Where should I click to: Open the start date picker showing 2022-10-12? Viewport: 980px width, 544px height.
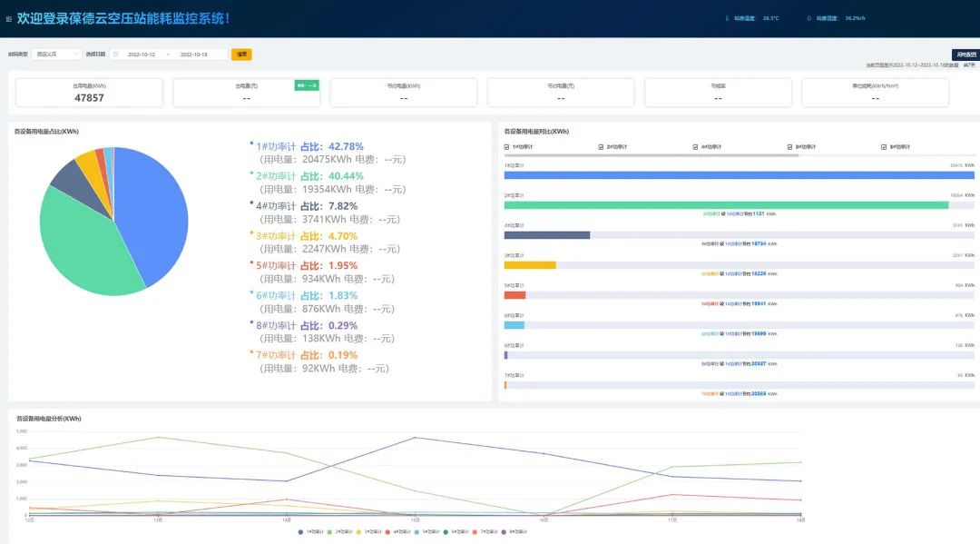142,54
